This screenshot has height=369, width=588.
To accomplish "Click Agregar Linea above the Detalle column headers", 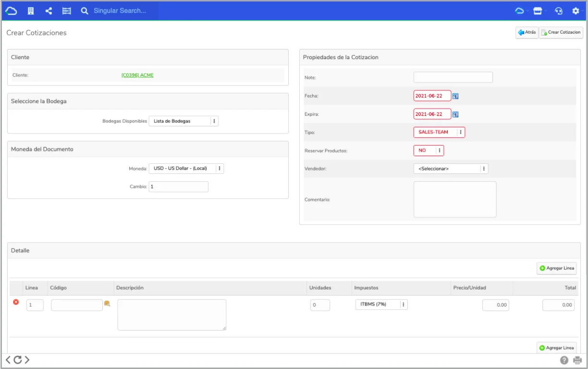I will pyautogui.click(x=556, y=268).
